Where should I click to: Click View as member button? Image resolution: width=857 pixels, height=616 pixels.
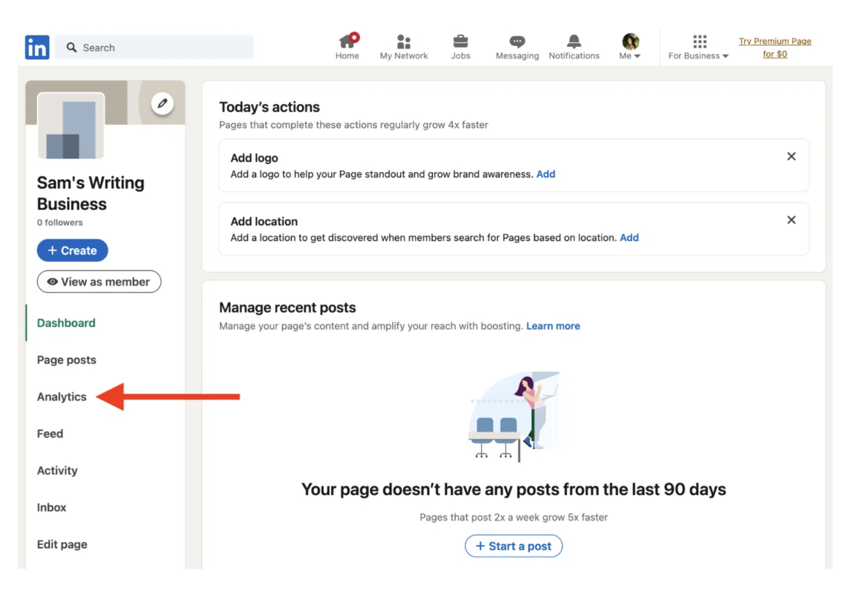(x=99, y=282)
